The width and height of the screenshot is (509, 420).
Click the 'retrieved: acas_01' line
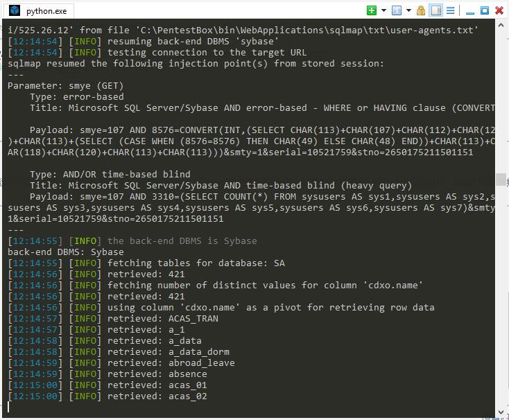[107, 385]
